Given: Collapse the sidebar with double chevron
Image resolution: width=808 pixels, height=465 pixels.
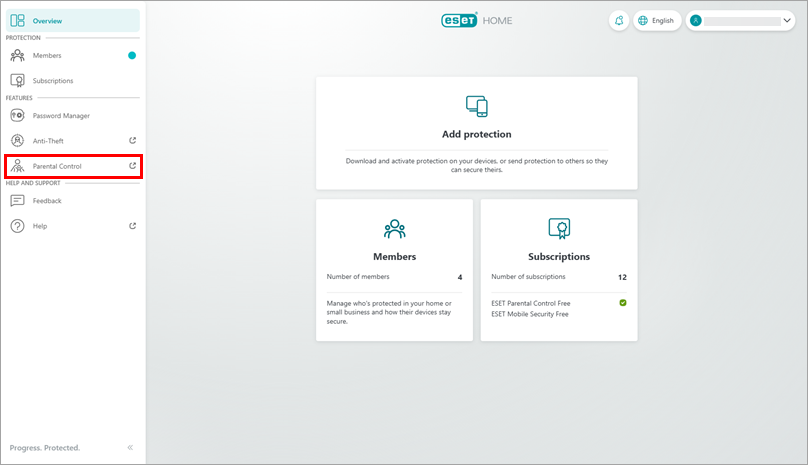Looking at the screenshot, I should tap(130, 447).
